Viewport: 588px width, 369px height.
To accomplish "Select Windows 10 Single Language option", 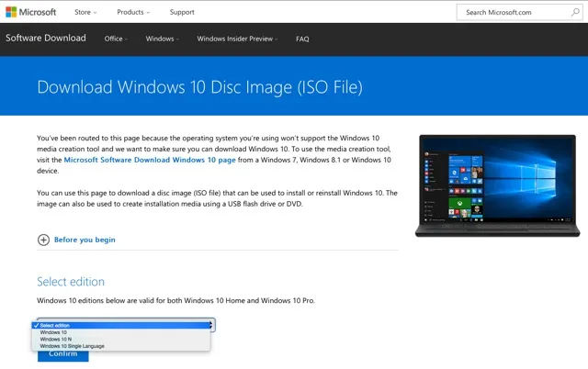I will click(121, 346).
